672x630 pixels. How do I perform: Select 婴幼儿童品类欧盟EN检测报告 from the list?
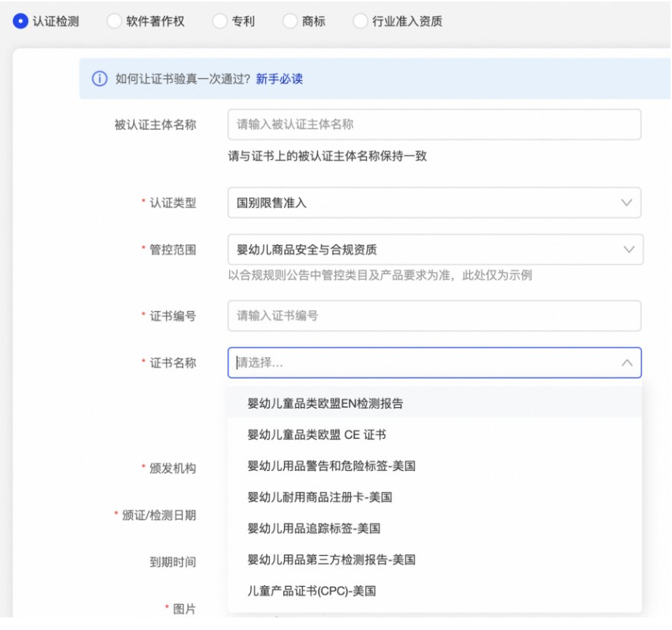[326, 403]
